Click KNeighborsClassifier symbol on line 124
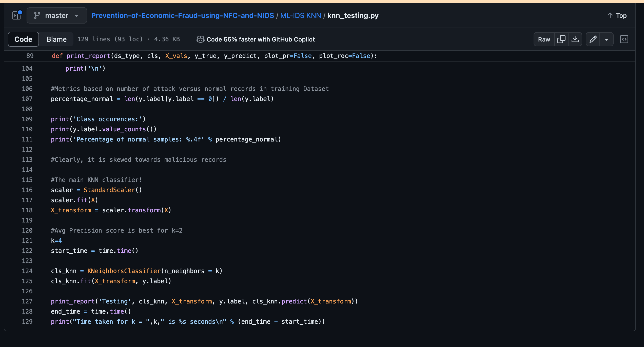 click(x=124, y=271)
